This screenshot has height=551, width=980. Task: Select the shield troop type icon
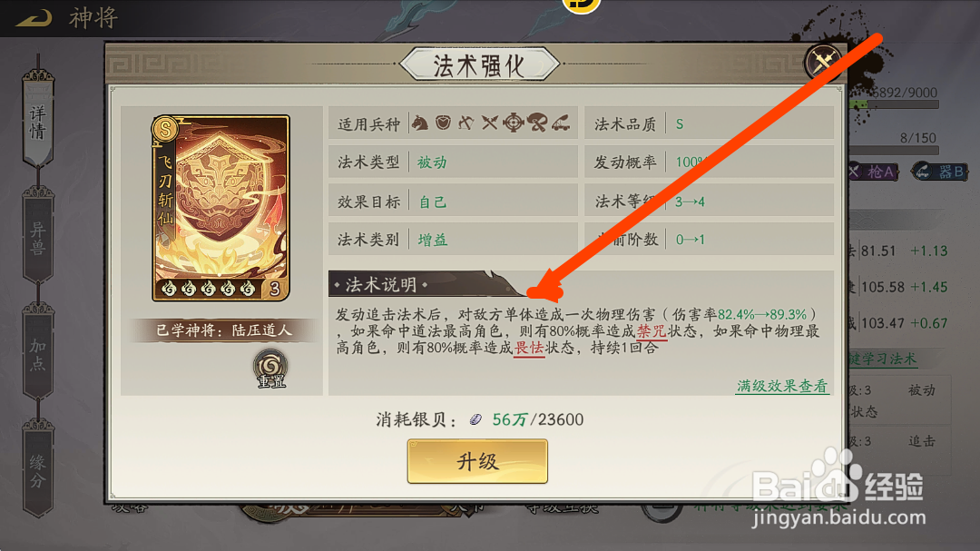click(443, 123)
